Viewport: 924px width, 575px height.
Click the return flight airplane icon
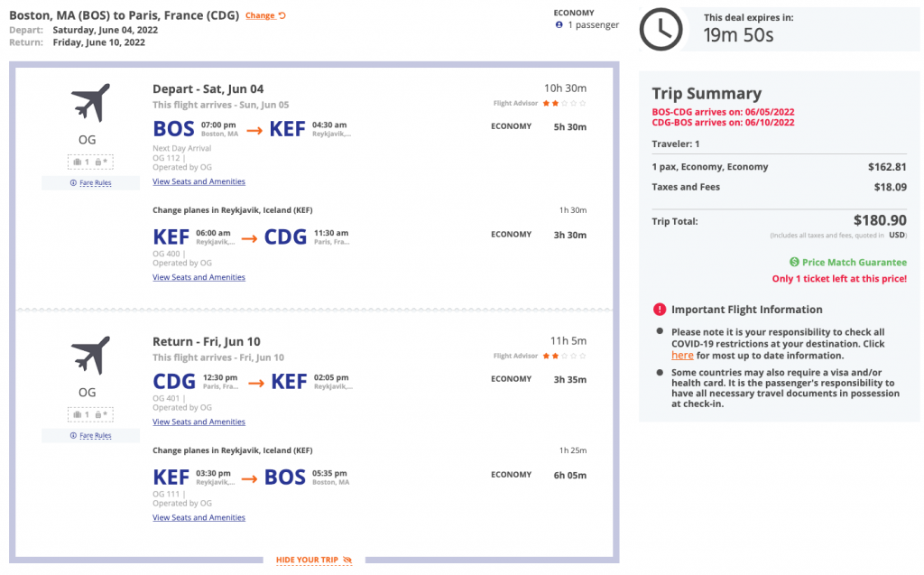point(90,355)
